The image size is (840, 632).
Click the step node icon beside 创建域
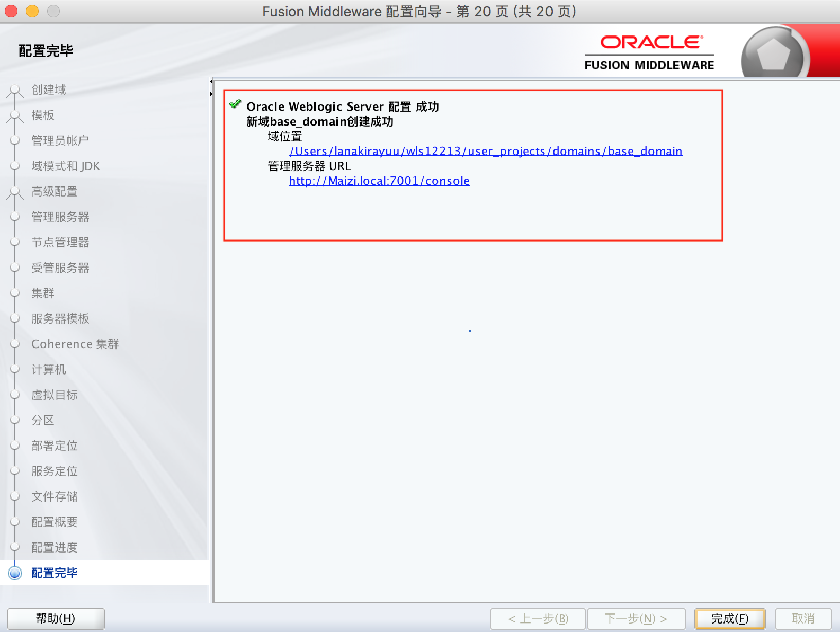15,91
